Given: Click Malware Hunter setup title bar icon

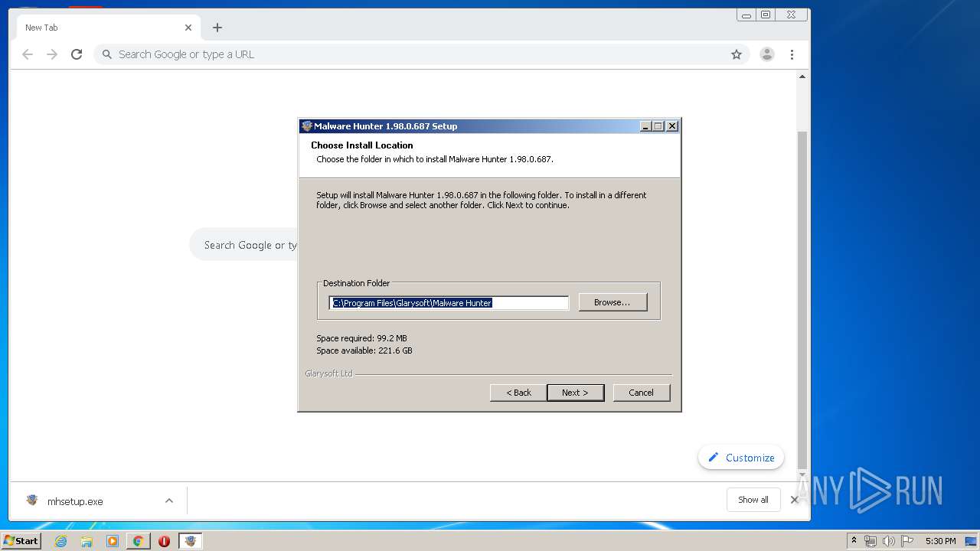Looking at the screenshot, I should point(307,126).
